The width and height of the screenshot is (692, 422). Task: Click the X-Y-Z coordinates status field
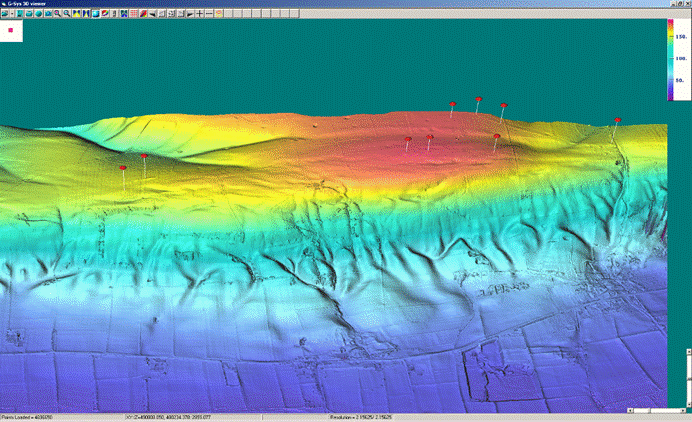165,416
